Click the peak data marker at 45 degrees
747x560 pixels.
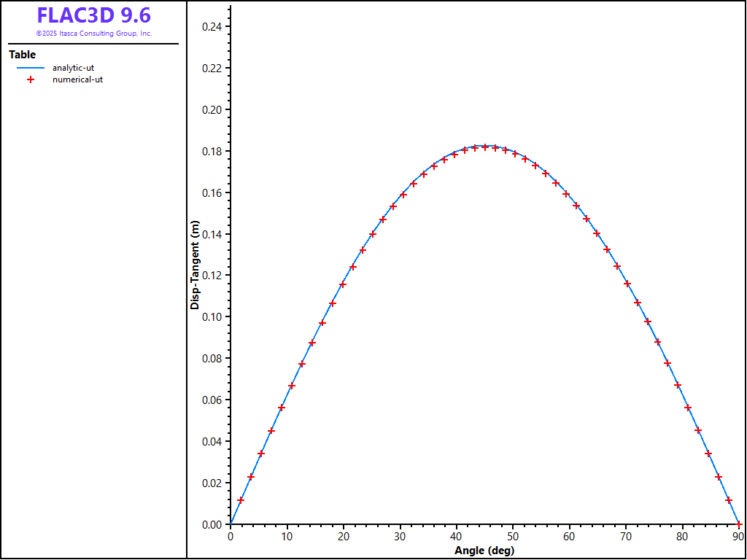pyautogui.click(x=485, y=147)
